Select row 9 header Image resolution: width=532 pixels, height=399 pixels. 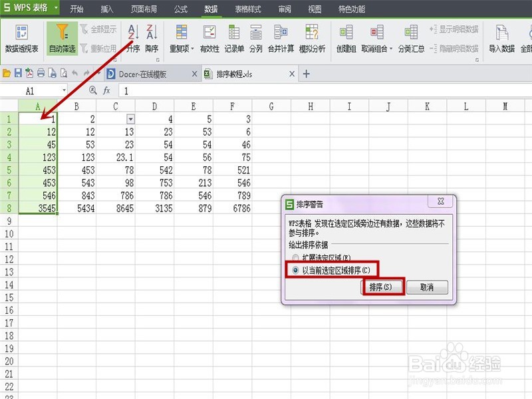pyautogui.click(x=9, y=221)
